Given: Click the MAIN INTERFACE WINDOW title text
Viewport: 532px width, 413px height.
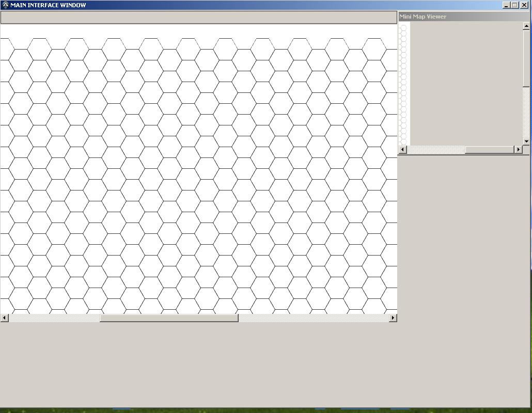Looking at the screenshot, I should pos(48,5).
